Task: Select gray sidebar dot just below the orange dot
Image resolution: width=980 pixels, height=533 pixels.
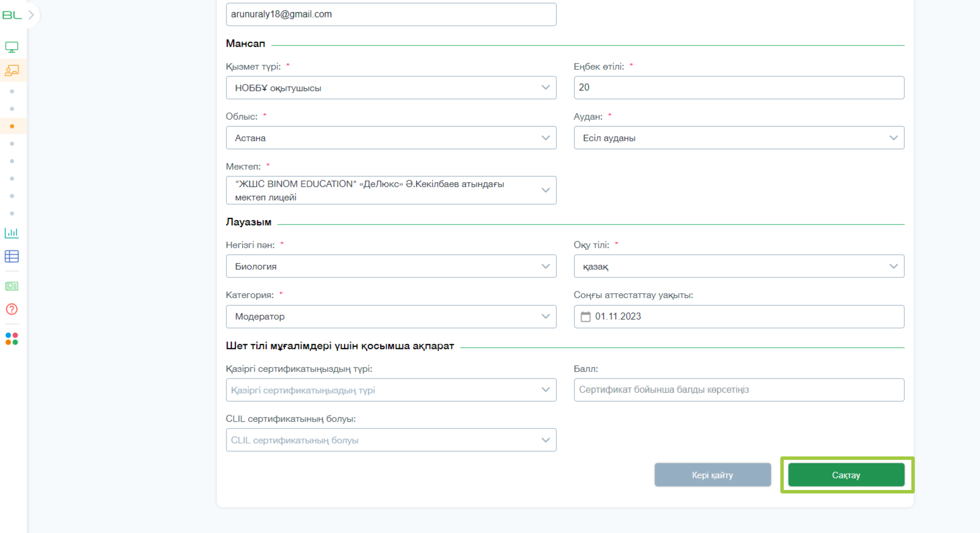Action: coord(12,144)
